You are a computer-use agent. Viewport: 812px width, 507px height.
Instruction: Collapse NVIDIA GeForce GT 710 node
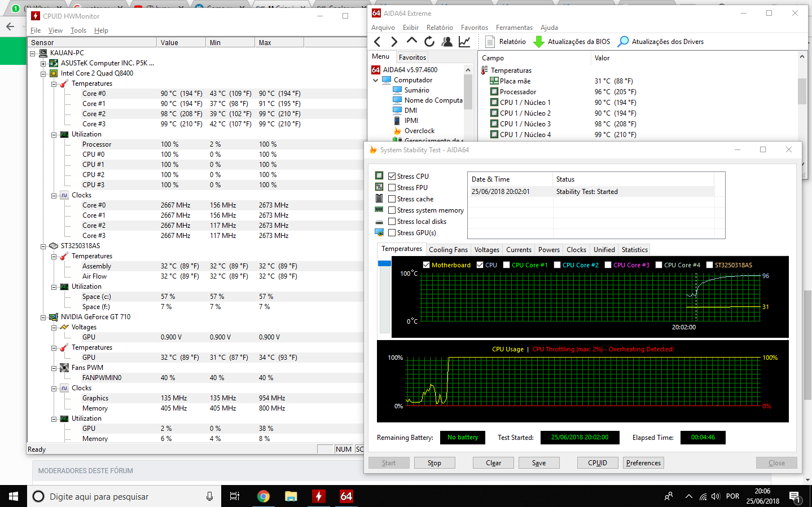[x=43, y=318]
